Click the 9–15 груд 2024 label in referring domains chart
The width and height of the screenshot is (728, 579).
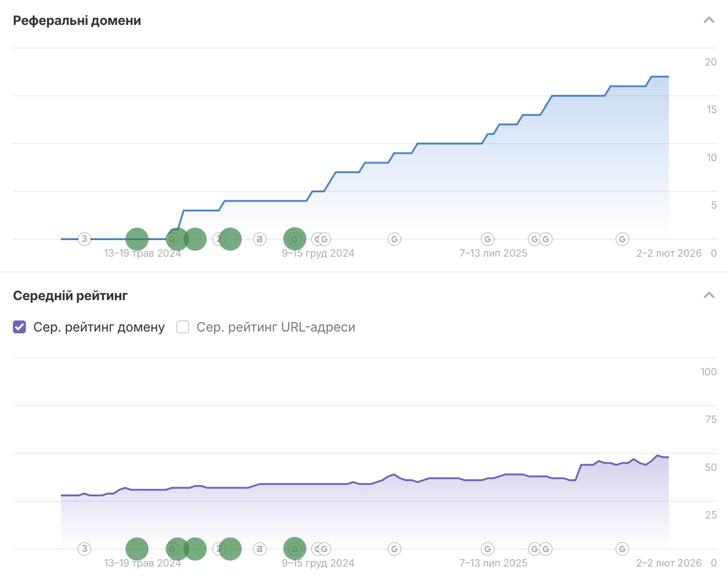[318, 253]
